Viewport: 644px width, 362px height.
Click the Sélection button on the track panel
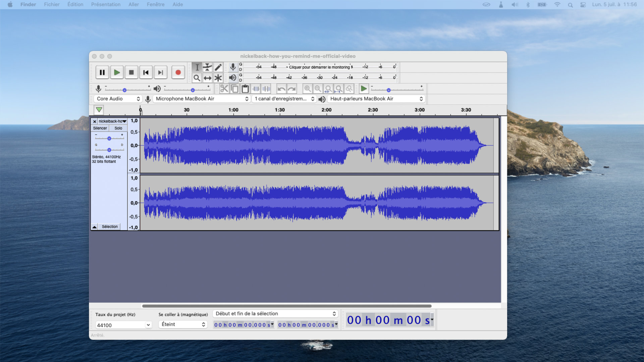click(110, 227)
